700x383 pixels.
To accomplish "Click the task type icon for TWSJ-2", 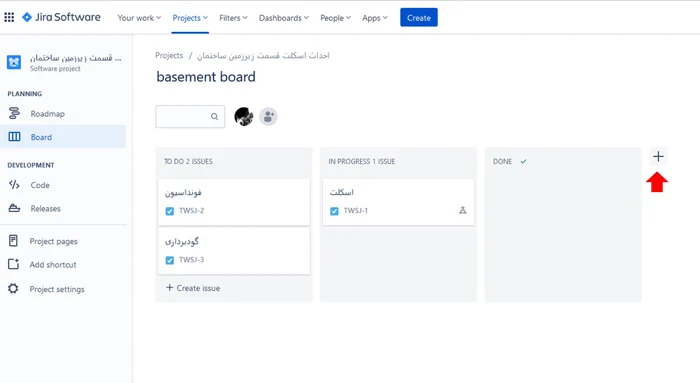I will pos(170,211).
